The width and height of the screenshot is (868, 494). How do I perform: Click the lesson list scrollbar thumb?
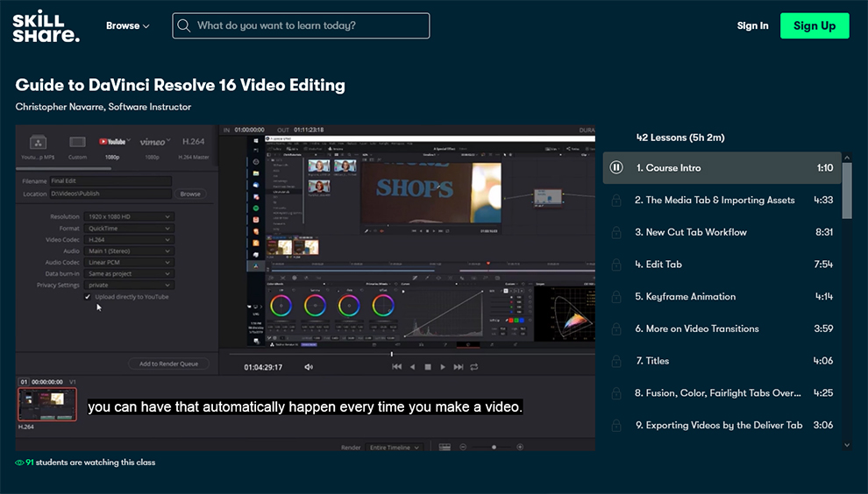pyautogui.click(x=847, y=190)
